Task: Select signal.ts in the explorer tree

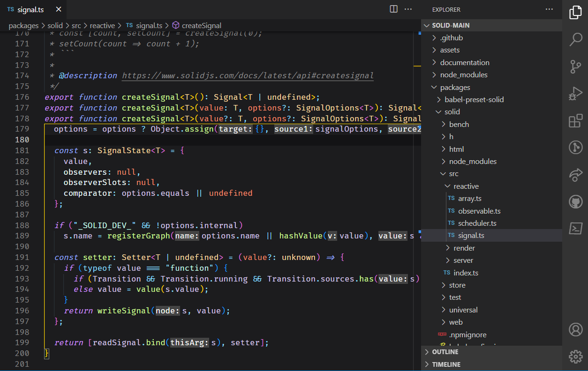Action: tap(491, 235)
